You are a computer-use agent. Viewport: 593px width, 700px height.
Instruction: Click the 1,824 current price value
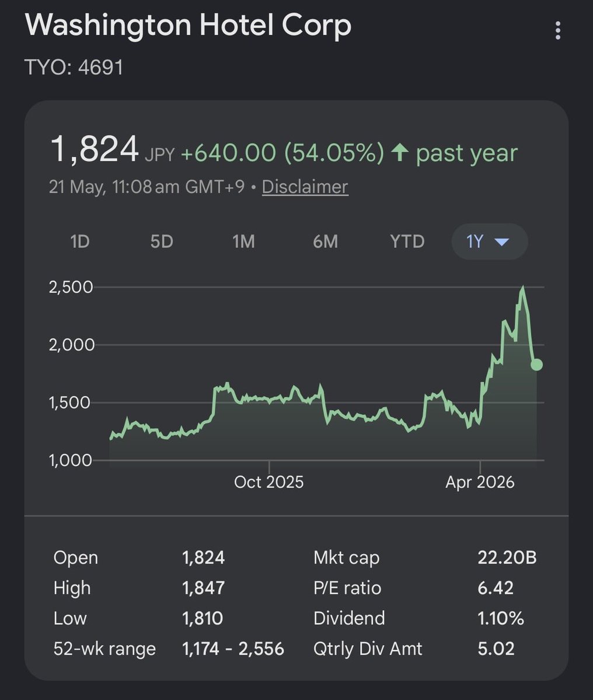pos(95,149)
